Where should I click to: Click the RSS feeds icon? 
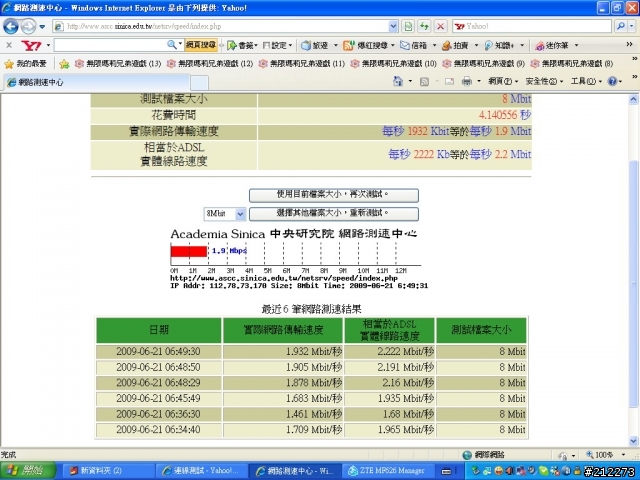[x=424, y=82]
